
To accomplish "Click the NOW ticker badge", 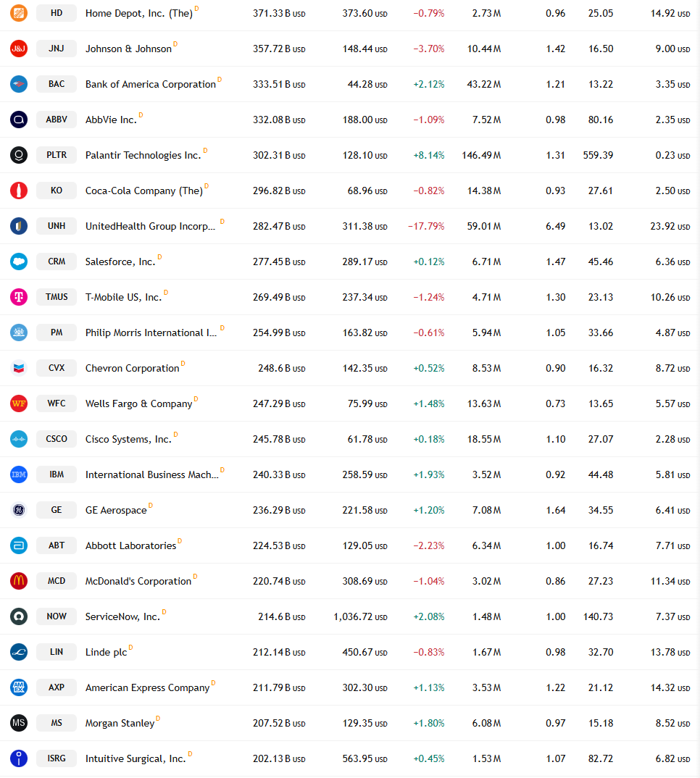I will (x=57, y=616).
